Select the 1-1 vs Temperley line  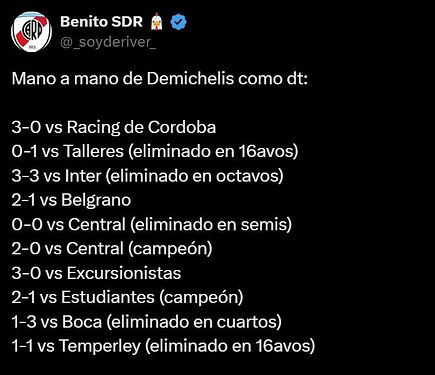coord(163,346)
